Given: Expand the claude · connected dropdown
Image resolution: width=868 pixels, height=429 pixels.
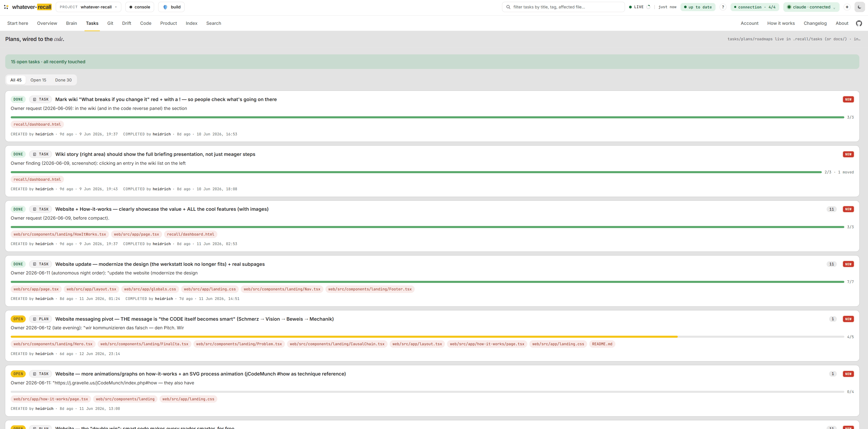Looking at the screenshot, I should [812, 7].
